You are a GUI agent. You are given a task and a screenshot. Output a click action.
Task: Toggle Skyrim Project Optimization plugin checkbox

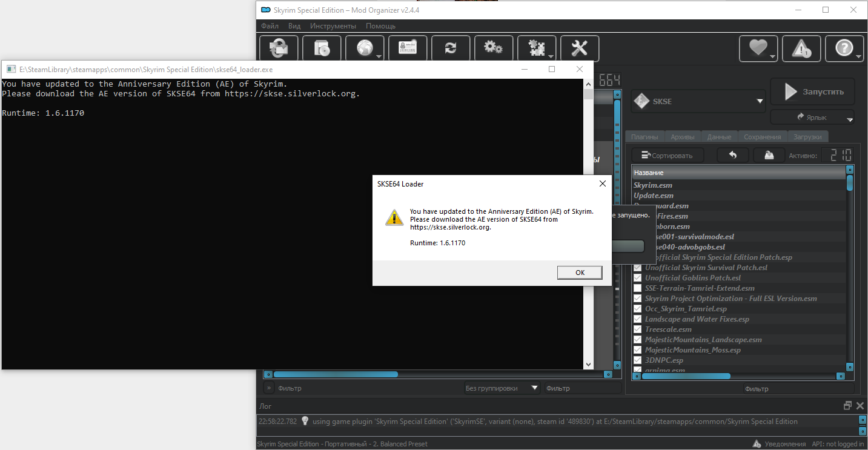pos(637,299)
